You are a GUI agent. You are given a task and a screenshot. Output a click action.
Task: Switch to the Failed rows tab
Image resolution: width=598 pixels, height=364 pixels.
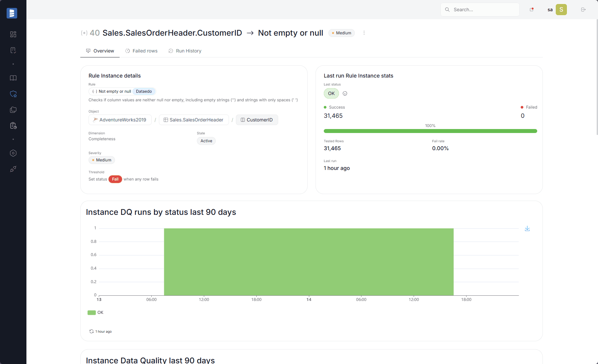141,51
